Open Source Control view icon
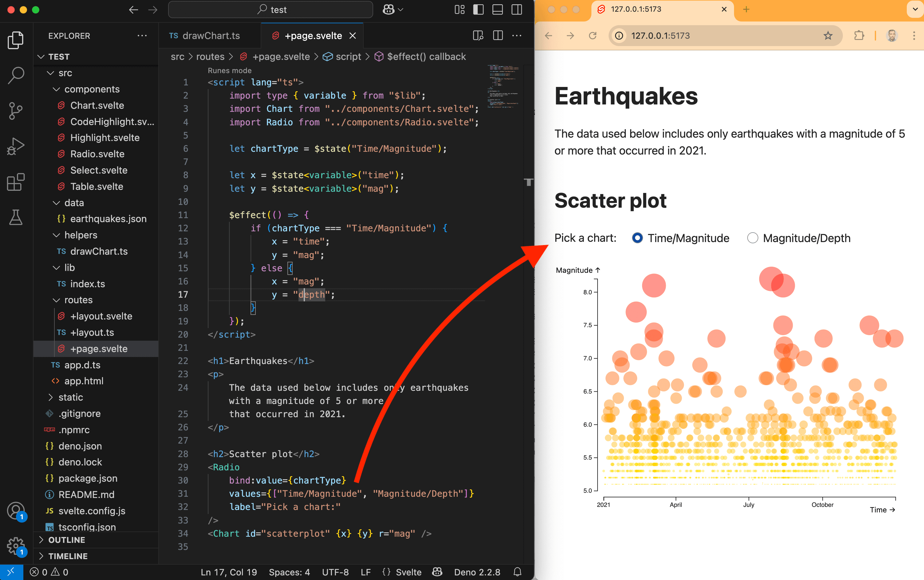Viewport: 924px width, 580px height. [x=16, y=111]
